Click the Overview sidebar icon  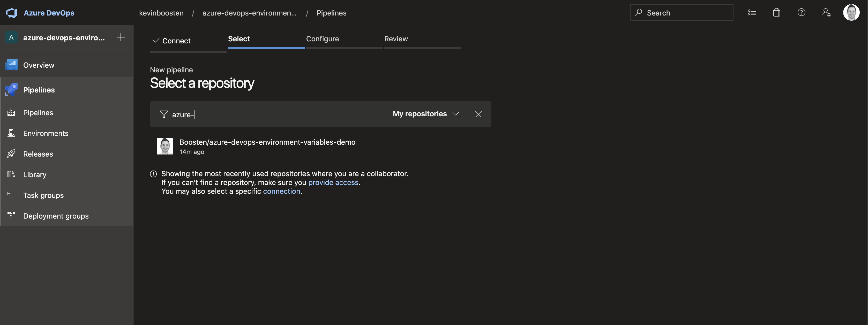[11, 65]
